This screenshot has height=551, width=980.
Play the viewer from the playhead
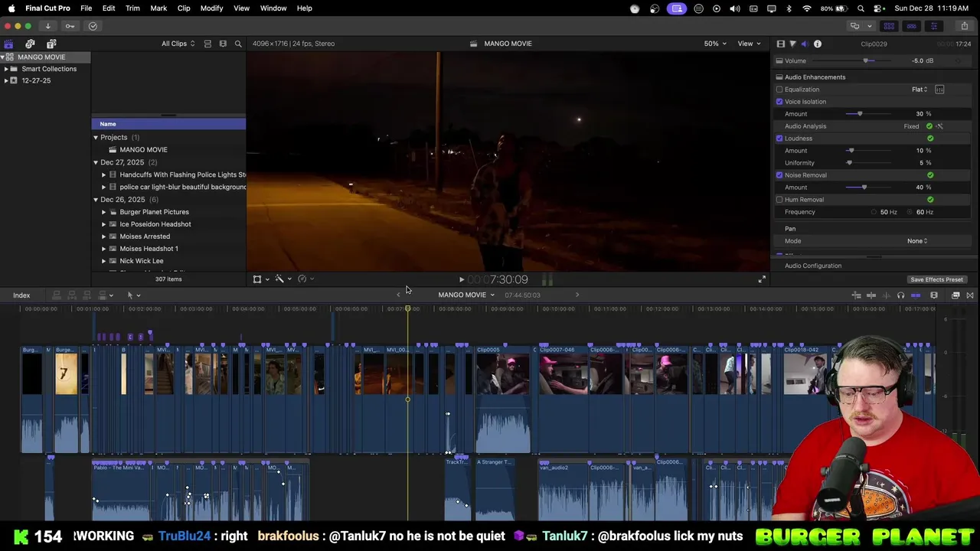pos(461,280)
